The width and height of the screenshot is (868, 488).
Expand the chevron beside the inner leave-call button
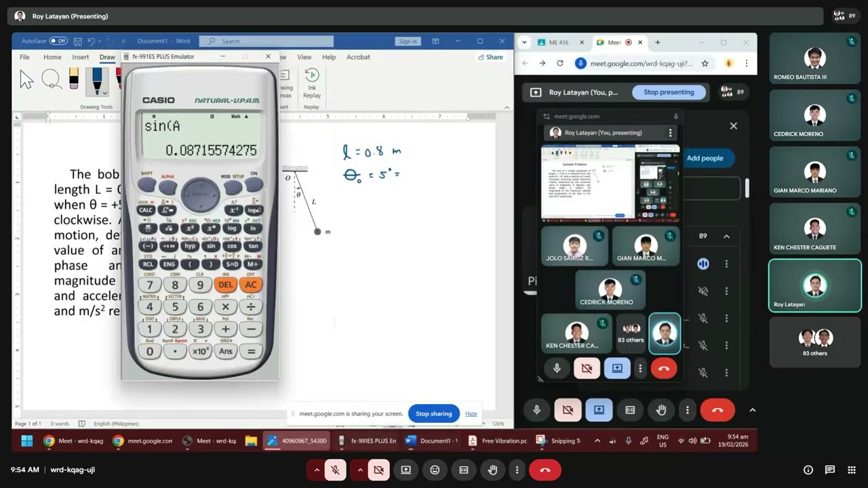[752, 410]
